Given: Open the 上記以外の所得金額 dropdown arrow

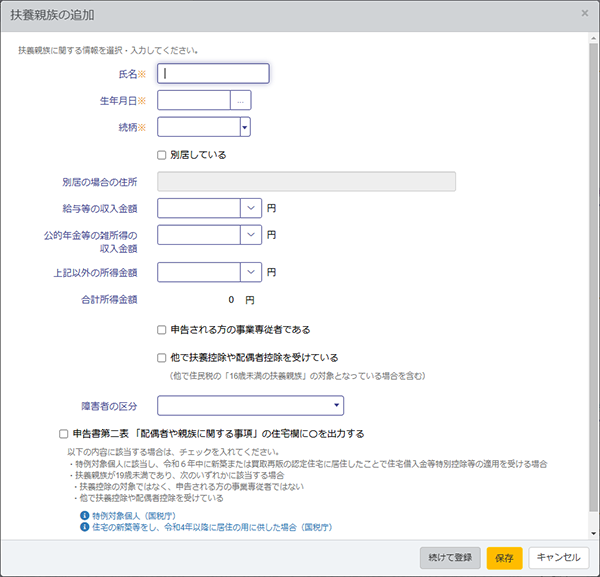Looking at the screenshot, I should pos(251,271).
